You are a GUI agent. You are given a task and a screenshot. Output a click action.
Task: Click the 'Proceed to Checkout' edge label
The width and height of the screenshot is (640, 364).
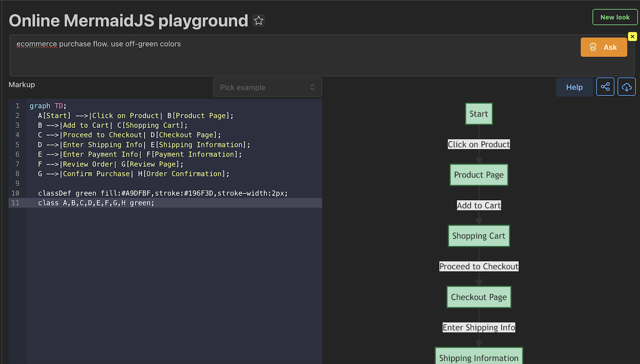pyautogui.click(x=478, y=266)
